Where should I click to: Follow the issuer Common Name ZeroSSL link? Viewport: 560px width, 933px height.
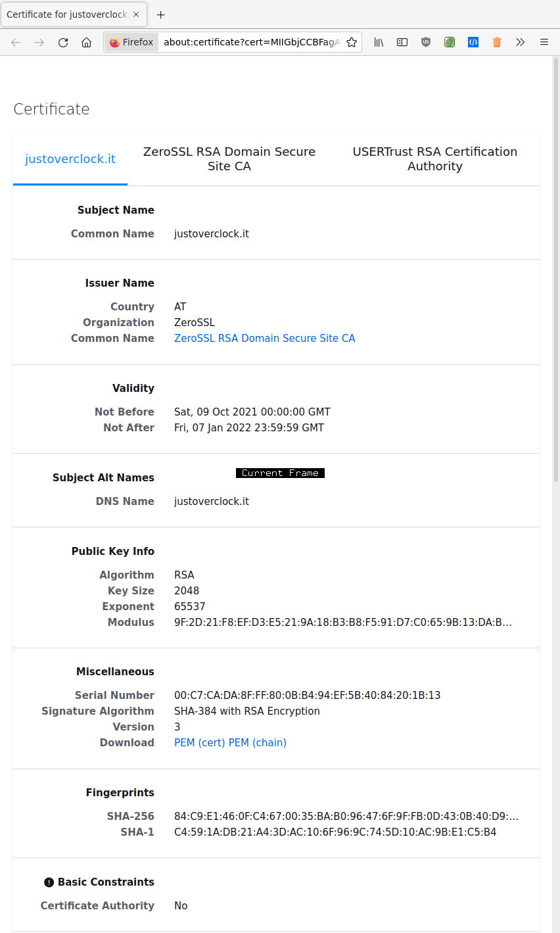pos(264,338)
